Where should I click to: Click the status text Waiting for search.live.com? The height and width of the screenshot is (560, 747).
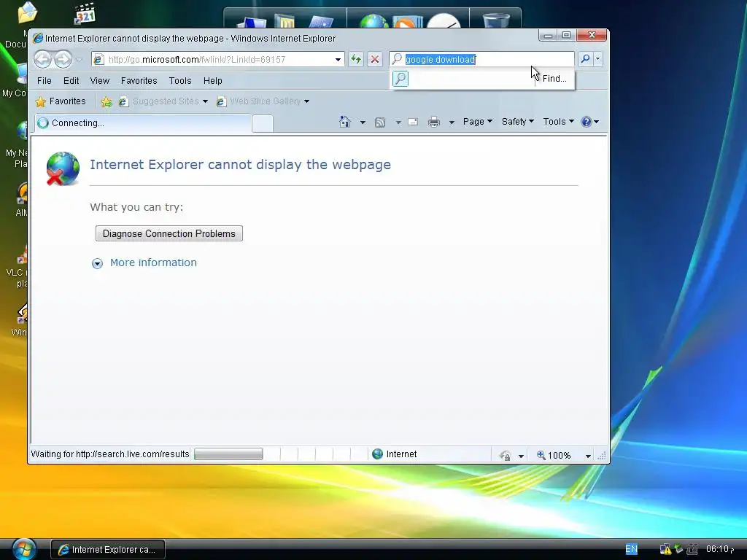pyautogui.click(x=110, y=454)
